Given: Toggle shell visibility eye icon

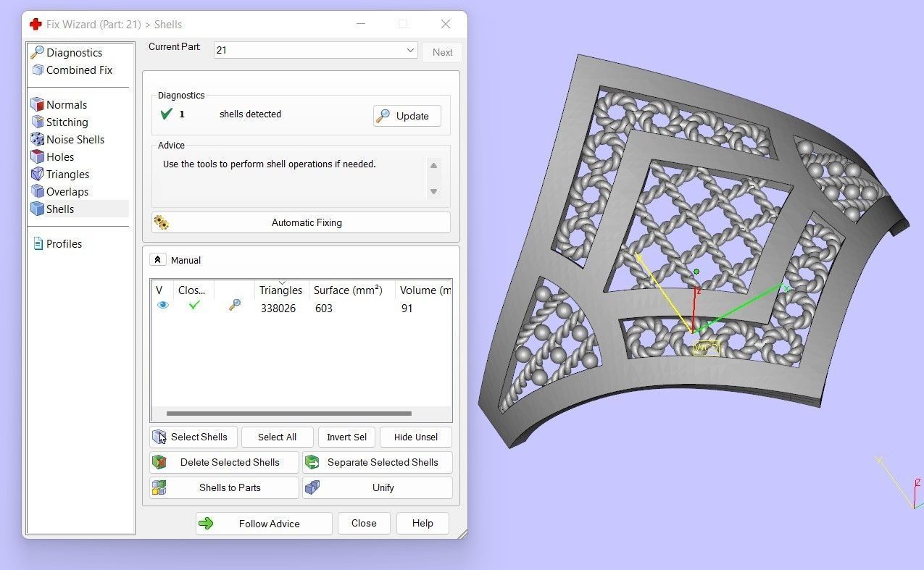Looking at the screenshot, I should (x=163, y=306).
